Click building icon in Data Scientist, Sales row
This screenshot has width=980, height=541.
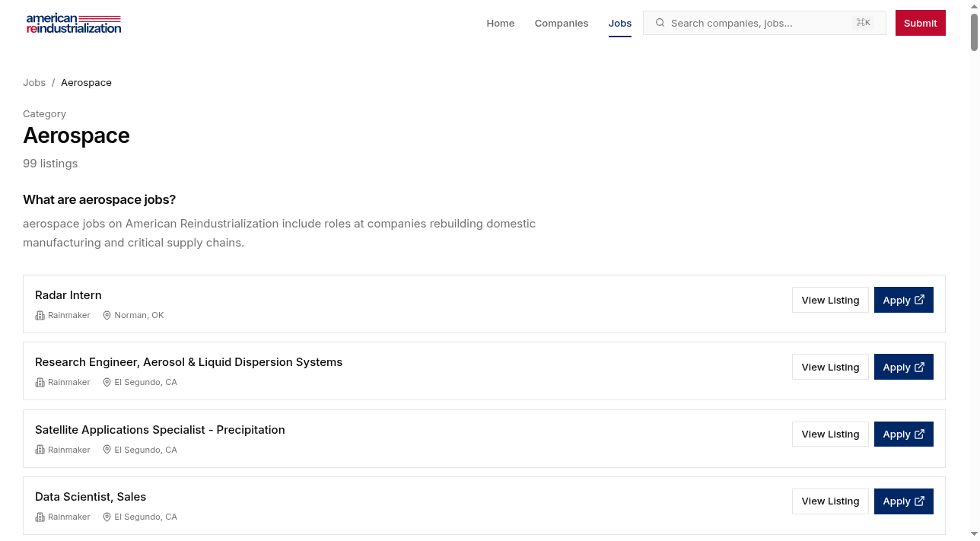(x=40, y=517)
